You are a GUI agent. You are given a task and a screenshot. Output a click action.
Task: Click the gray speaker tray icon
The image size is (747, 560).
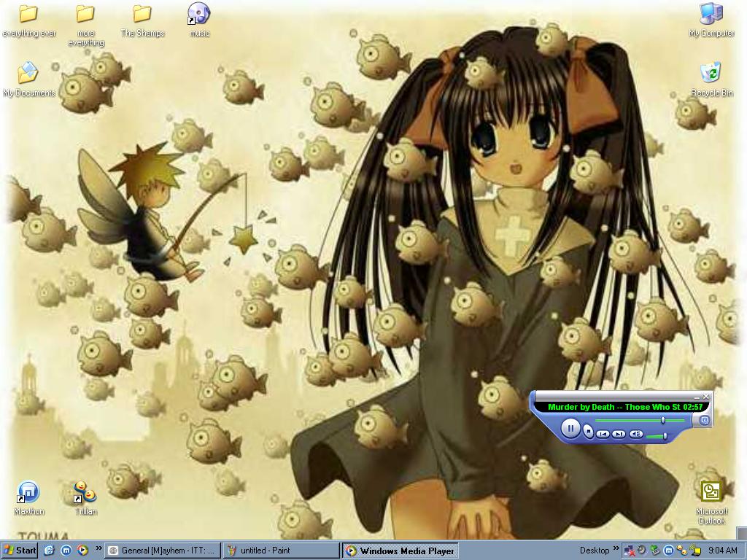(x=641, y=550)
